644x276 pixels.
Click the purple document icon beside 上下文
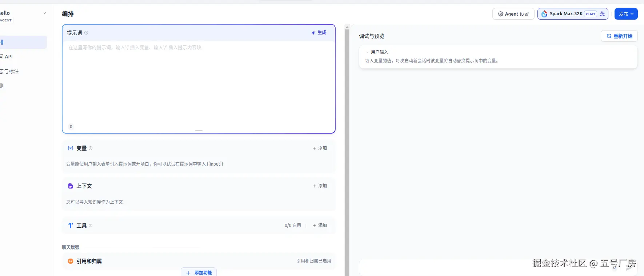pyautogui.click(x=71, y=186)
